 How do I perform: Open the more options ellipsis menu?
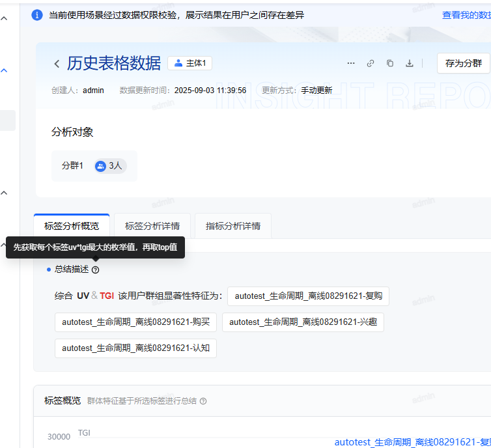351,63
